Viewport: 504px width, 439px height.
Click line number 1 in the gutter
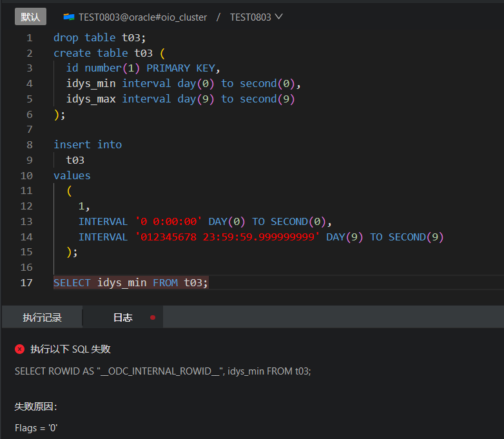click(29, 37)
